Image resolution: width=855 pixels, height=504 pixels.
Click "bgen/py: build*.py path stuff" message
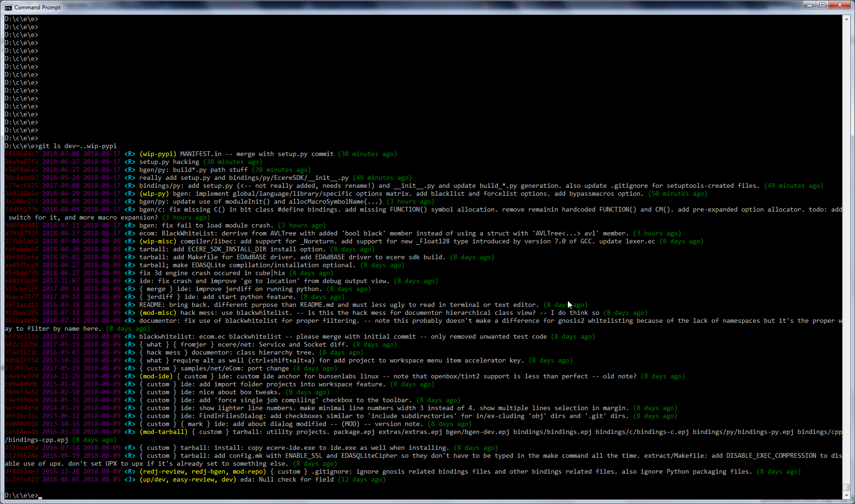[194, 170]
